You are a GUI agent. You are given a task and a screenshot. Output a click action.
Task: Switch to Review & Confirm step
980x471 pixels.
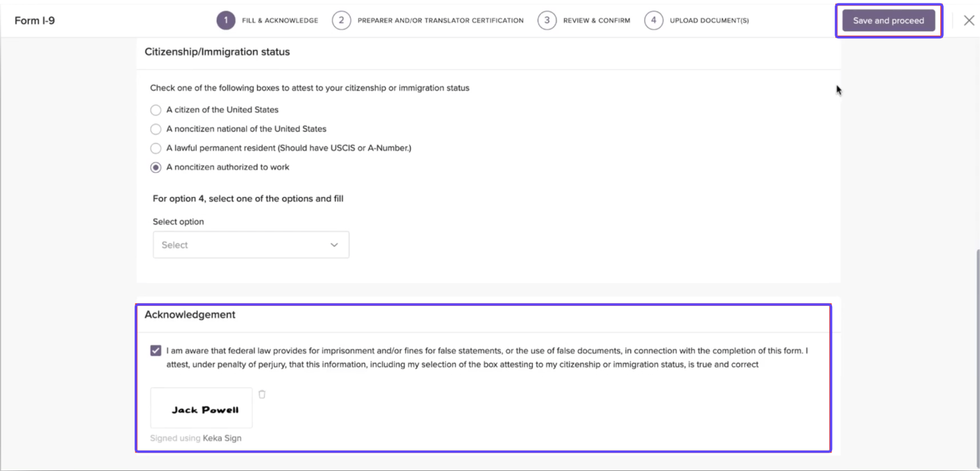click(x=596, y=20)
